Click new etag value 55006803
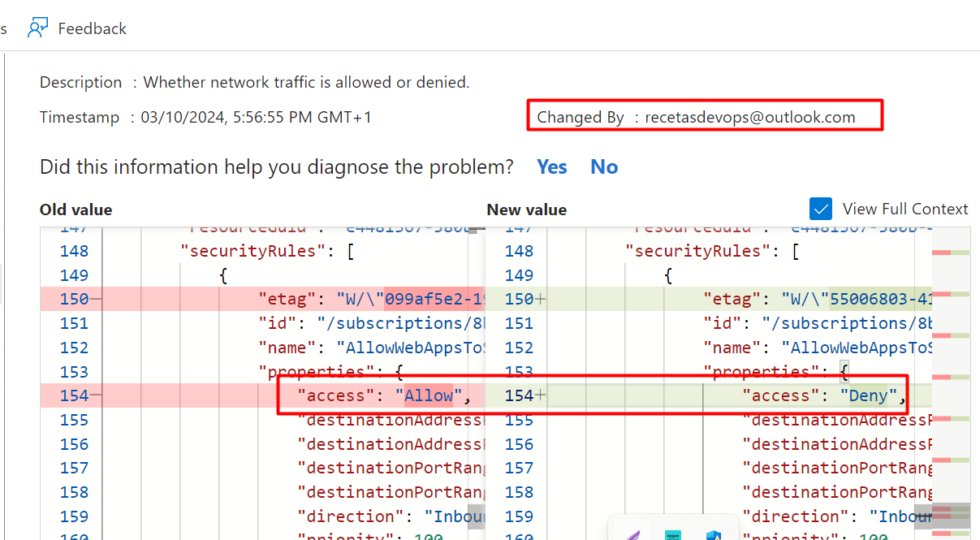The width and height of the screenshot is (980, 540). (880, 299)
